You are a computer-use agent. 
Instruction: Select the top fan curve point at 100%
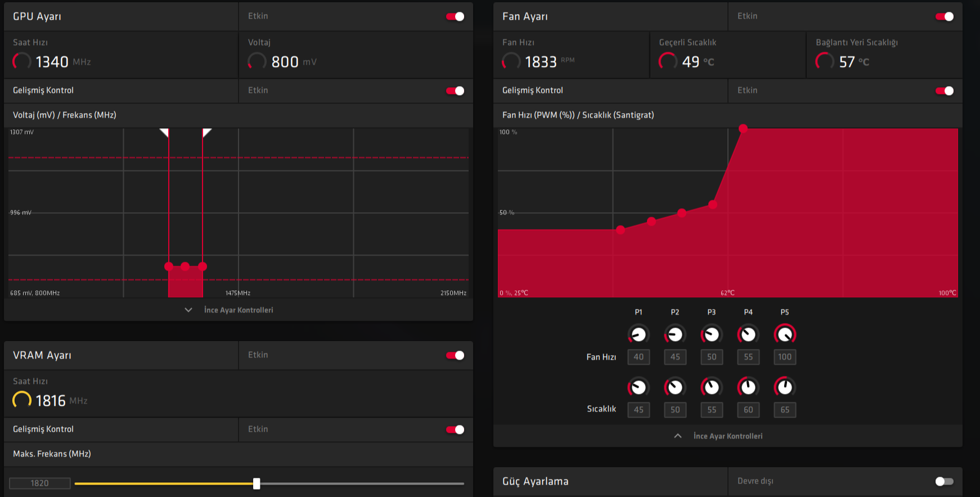tap(743, 129)
